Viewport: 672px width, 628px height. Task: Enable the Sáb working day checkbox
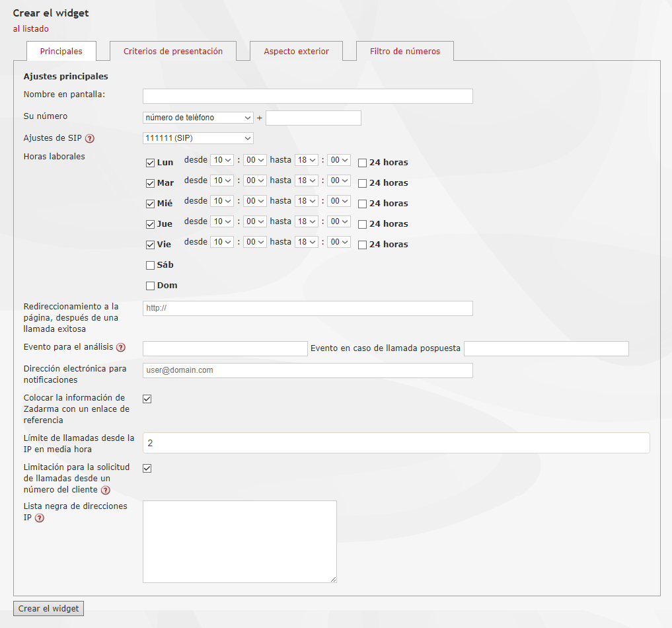150,265
